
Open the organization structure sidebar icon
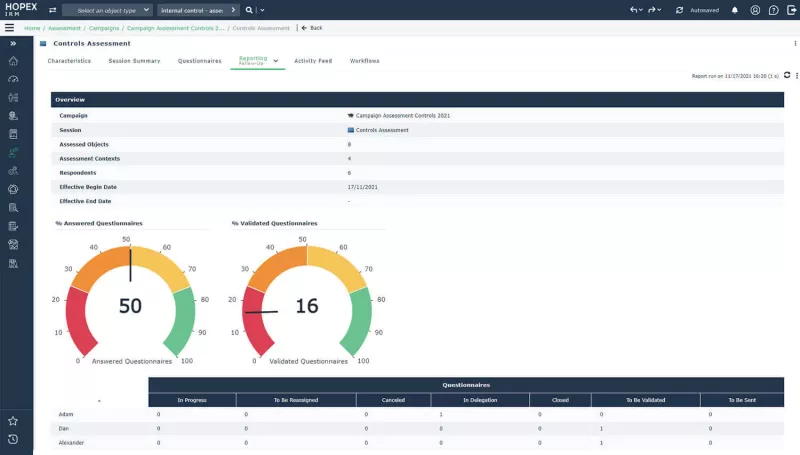coord(13,97)
